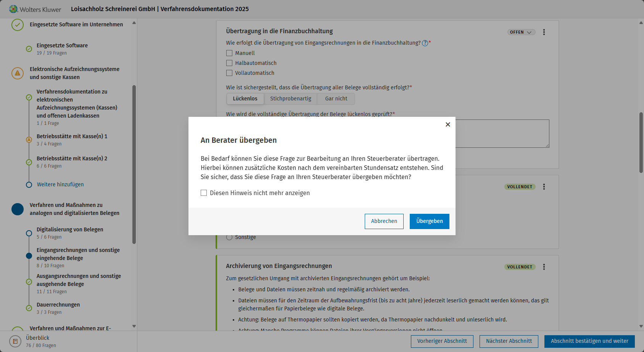Open three-dot menu for Archivierung von Eingangsrechnungen
Viewport: 644px width, 352px height.
[544, 267]
